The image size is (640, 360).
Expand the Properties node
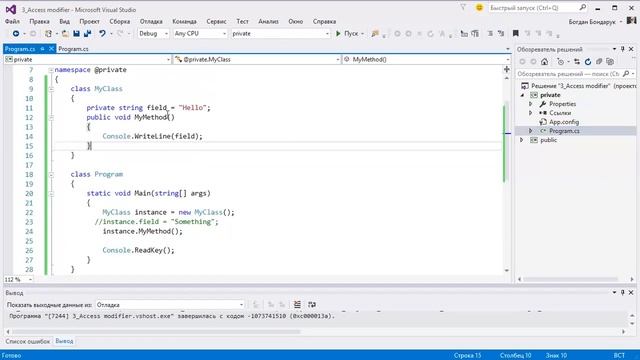531,104
